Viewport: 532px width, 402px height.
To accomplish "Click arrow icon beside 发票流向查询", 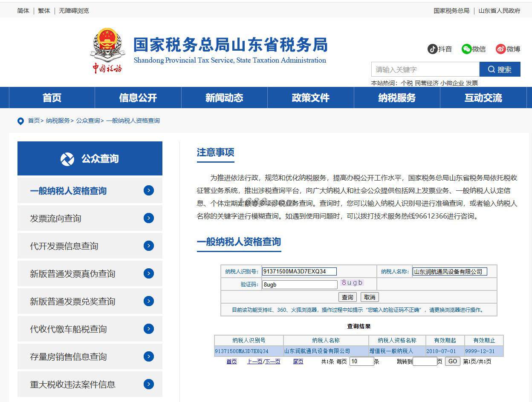I will tap(149, 218).
